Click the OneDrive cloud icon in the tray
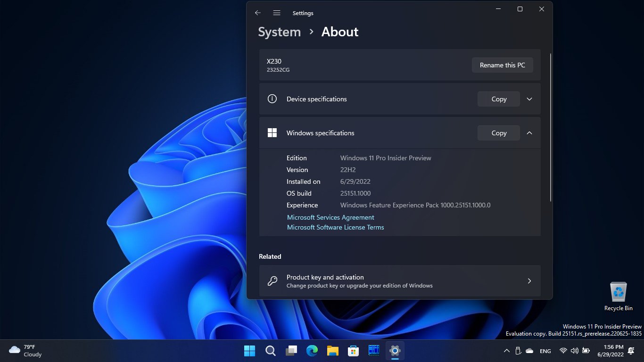 point(529,351)
